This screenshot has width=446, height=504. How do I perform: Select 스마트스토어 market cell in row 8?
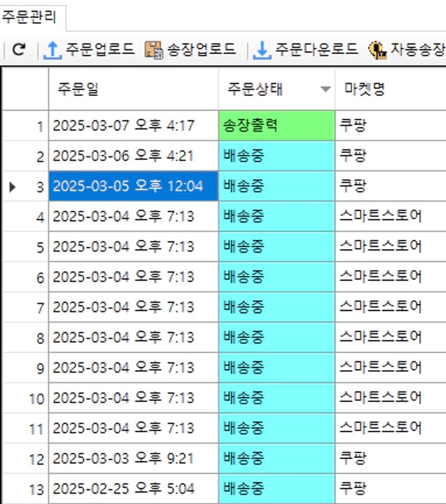point(390,337)
